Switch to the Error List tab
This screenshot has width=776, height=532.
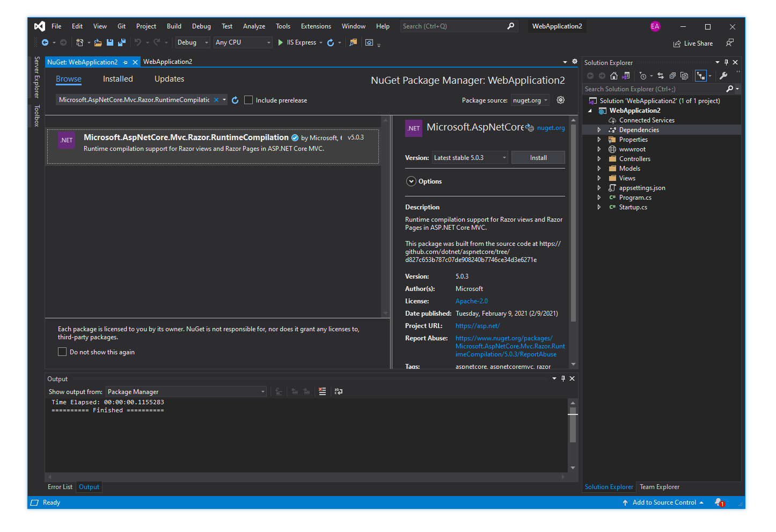(60, 487)
